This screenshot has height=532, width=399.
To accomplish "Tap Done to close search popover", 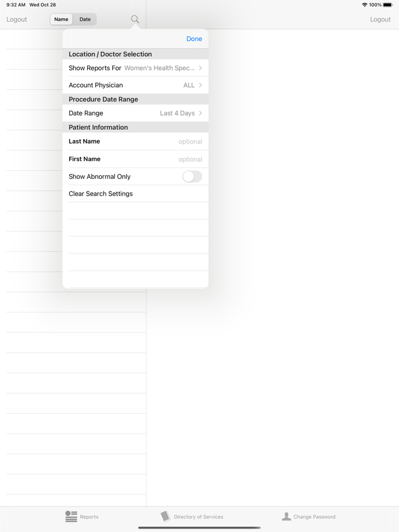I will (194, 39).
